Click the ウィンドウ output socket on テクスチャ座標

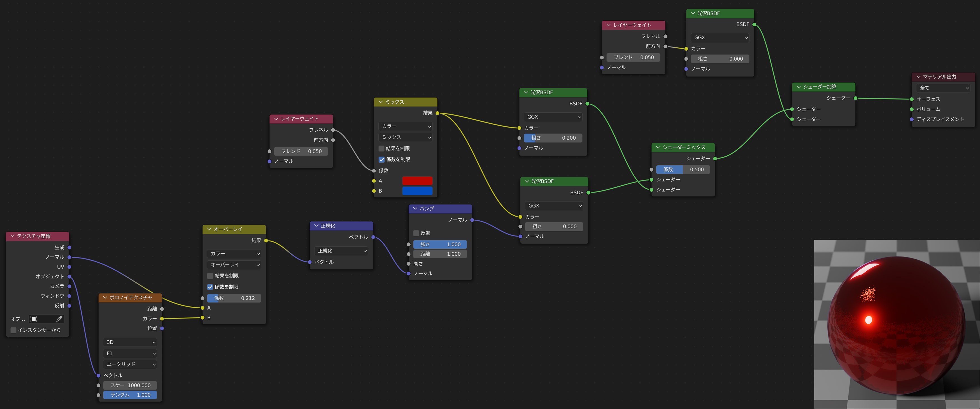(x=69, y=296)
